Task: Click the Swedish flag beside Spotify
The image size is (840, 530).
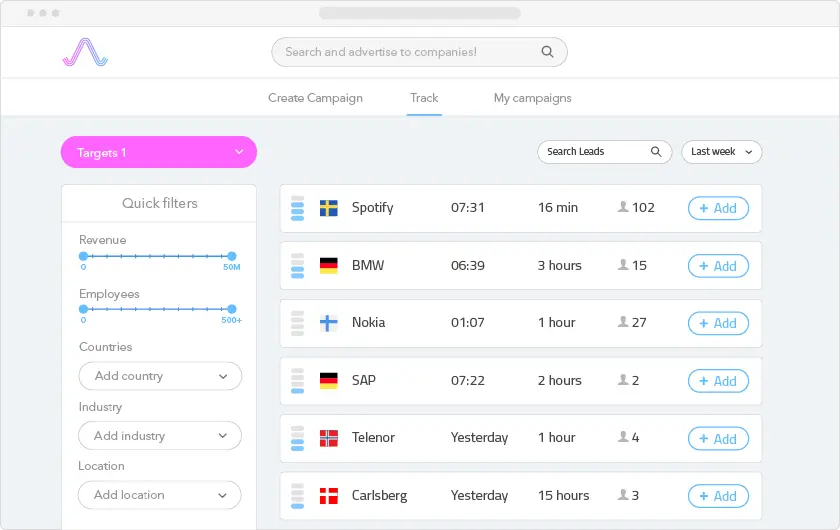Action: pyautogui.click(x=328, y=208)
